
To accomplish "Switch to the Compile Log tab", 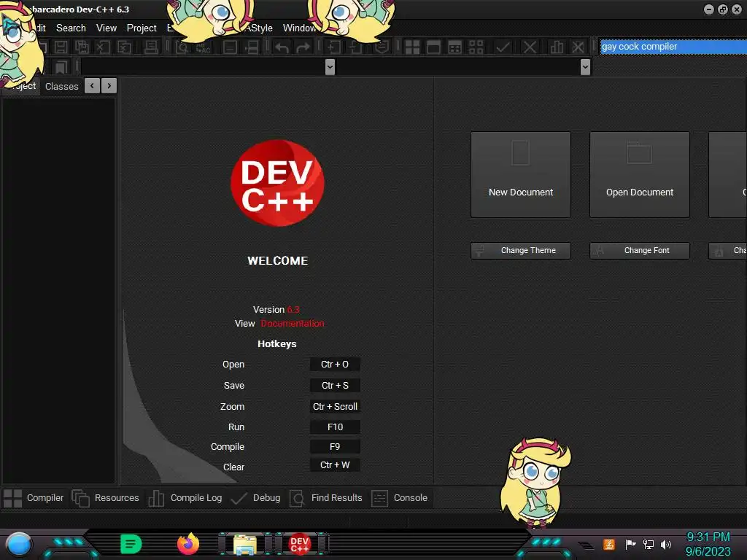I will click(x=185, y=498).
